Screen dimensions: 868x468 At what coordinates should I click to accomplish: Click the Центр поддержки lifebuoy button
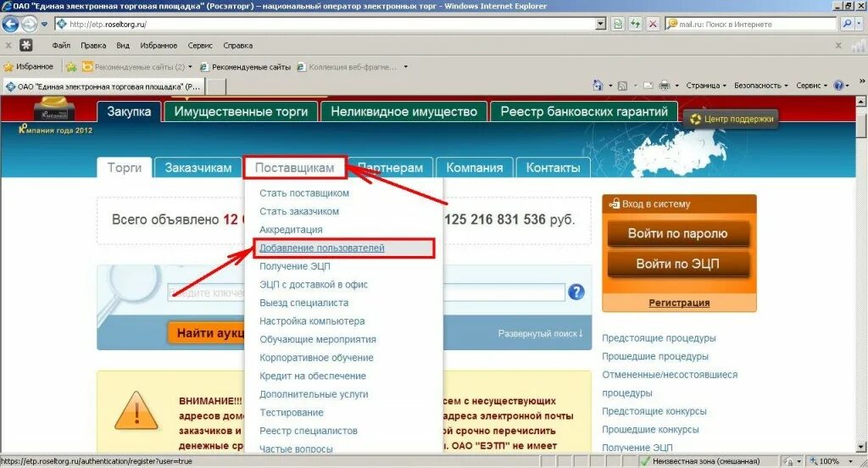[731, 119]
